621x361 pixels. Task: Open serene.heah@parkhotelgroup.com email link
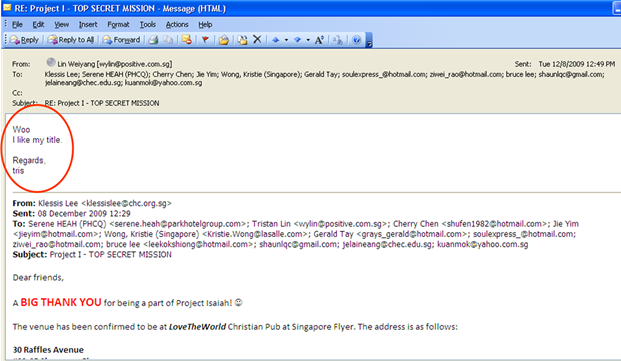(x=177, y=224)
